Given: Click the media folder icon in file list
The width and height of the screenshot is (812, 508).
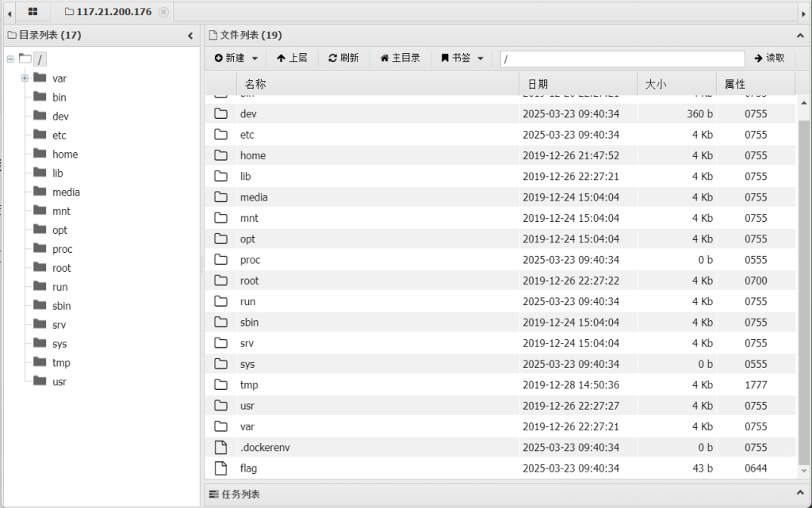Looking at the screenshot, I should tap(220, 197).
